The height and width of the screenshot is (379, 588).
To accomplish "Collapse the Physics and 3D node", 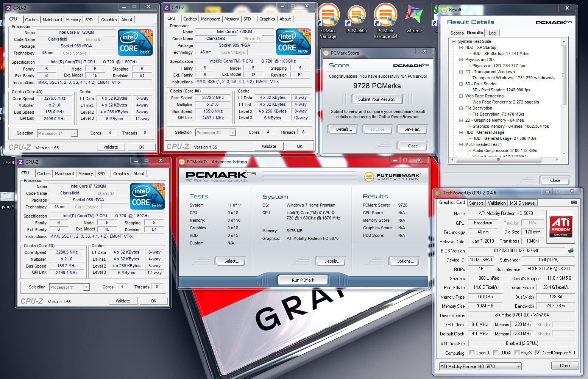I will 461,60.
